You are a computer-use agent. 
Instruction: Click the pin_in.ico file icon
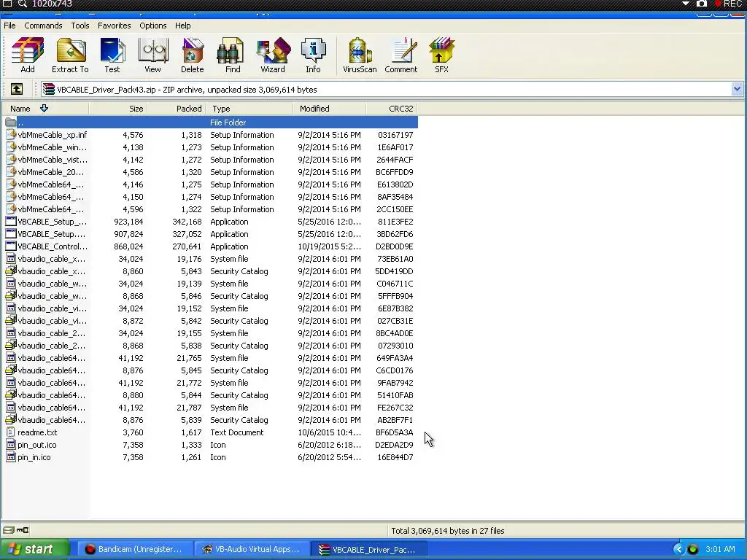click(x=11, y=457)
